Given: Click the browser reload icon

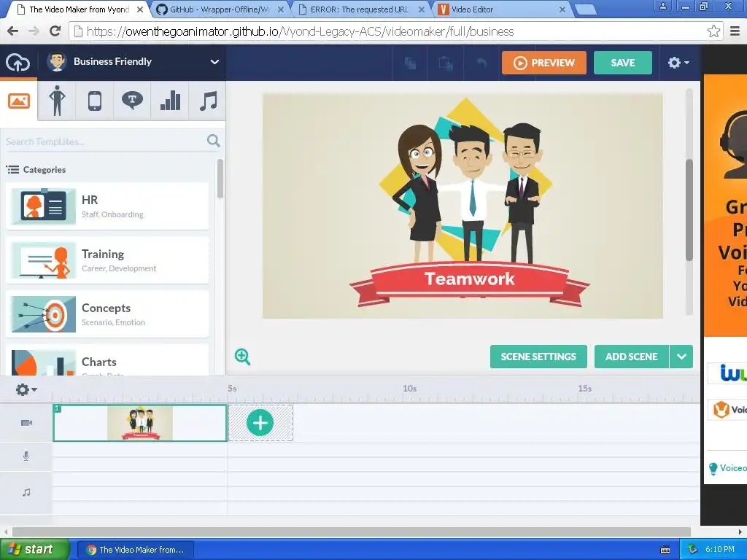Looking at the screenshot, I should (55, 31).
